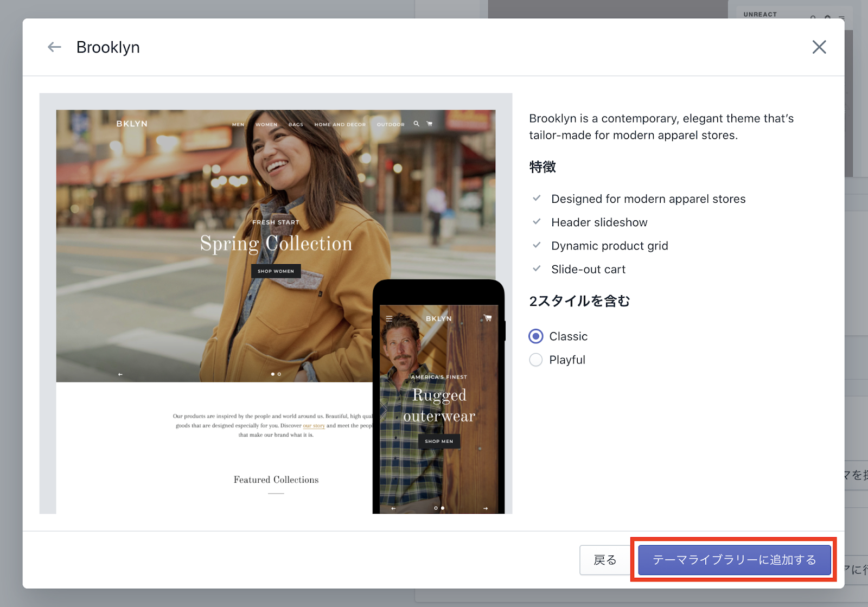Click テーマライブラリーに追加する button
The width and height of the screenshot is (868, 607).
734,560
